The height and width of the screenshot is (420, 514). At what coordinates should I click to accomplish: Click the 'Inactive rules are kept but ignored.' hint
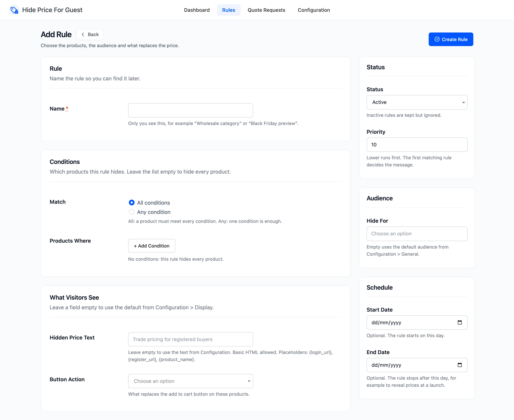pos(404,115)
